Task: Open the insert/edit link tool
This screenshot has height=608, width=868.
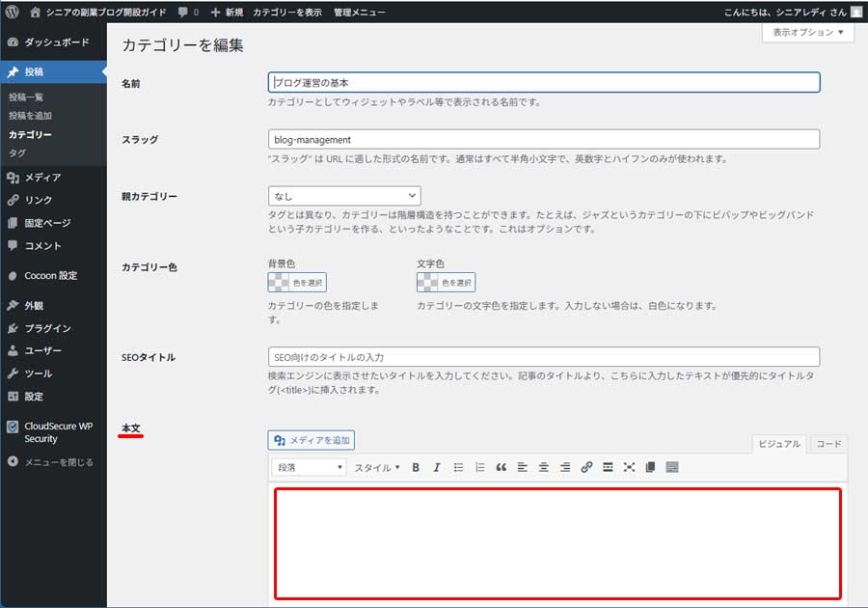Action: point(584,468)
